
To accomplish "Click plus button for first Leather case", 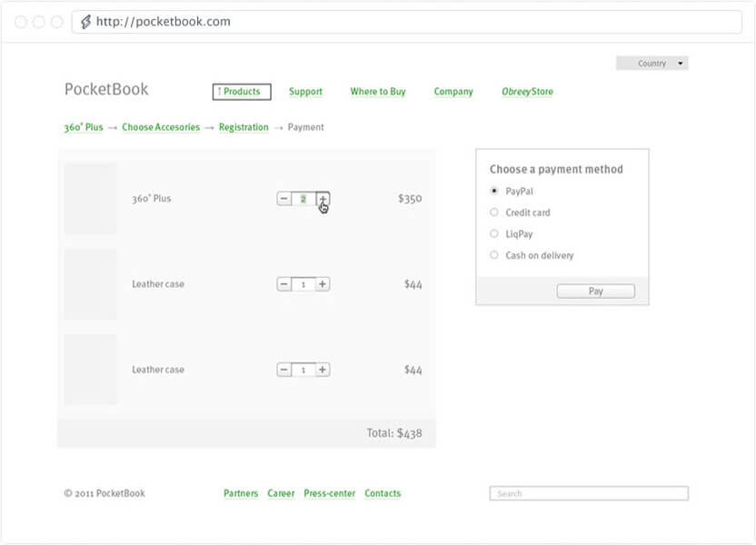I will coord(323,284).
